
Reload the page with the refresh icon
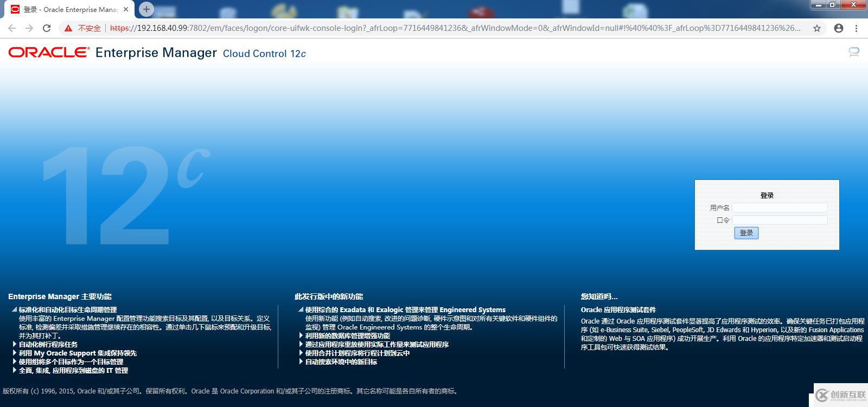[47, 28]
